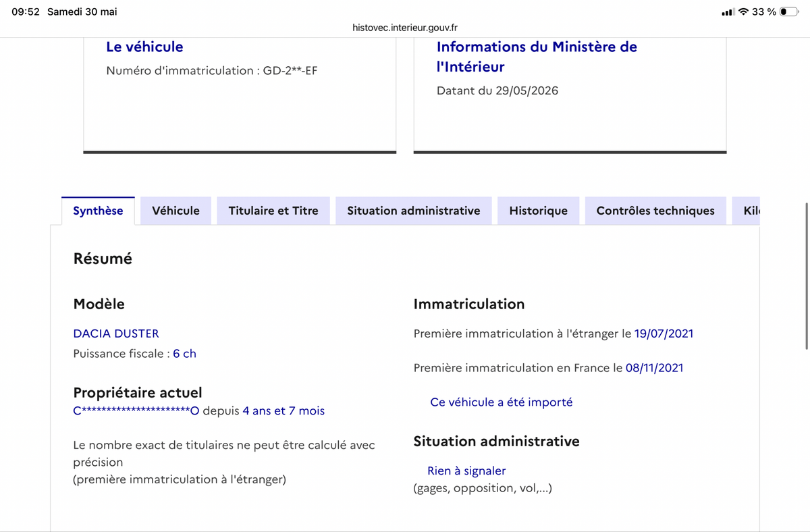This screenshot has width=810, height=532.
Task: Click the "4 ans et 7 mois" ownership duration
Action: 283,410
